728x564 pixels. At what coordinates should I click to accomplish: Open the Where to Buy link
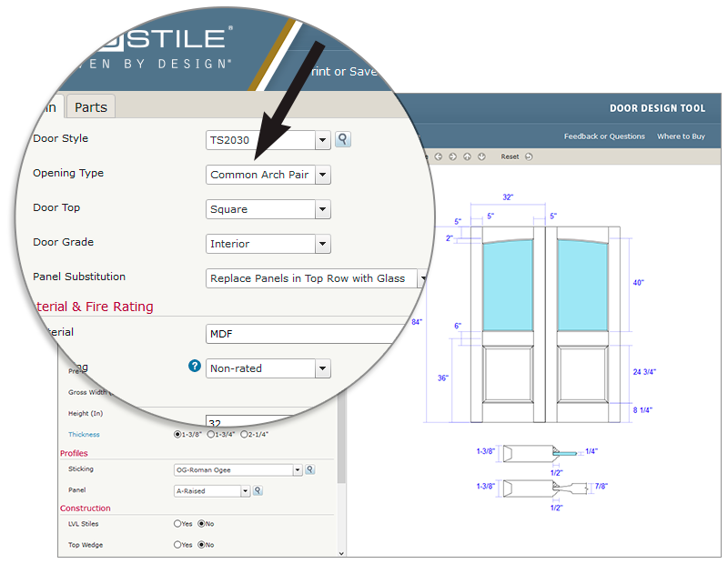coord(681,136)
